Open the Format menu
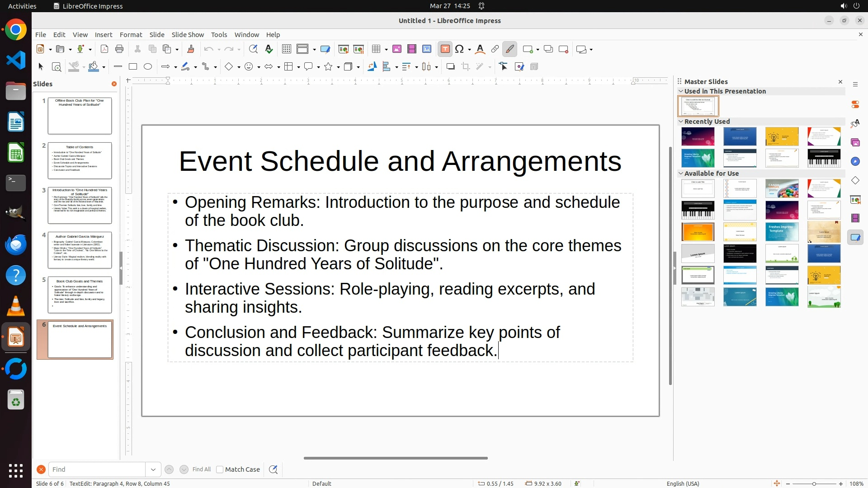 [x=131, y=35]
